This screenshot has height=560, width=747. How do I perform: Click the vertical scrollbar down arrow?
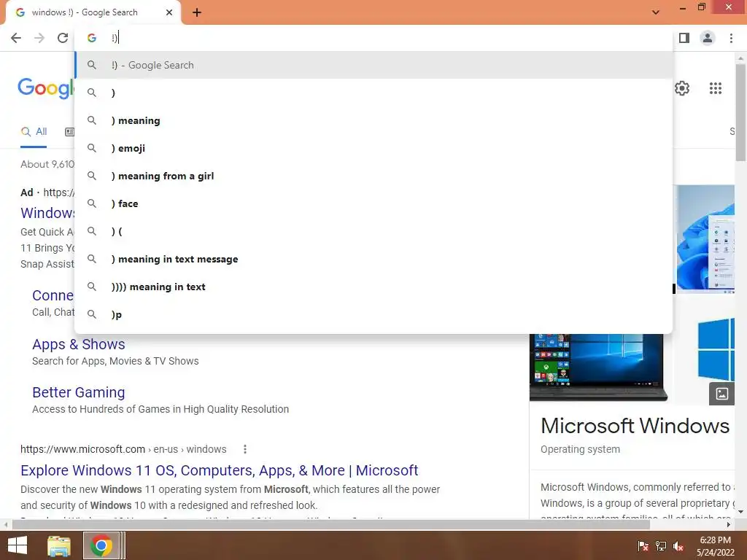click(740, 512)
